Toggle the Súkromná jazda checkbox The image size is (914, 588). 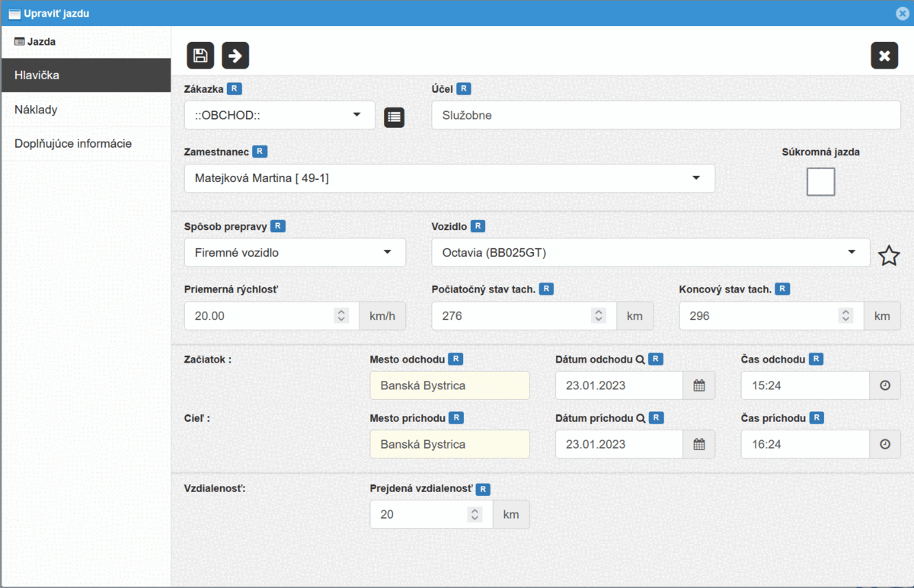pos(820,182)
